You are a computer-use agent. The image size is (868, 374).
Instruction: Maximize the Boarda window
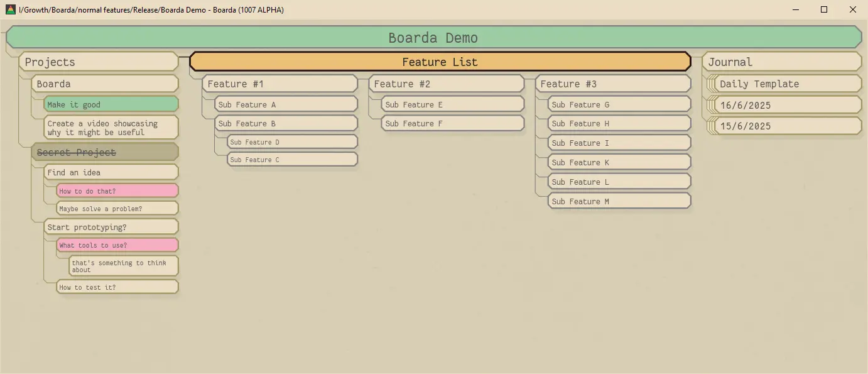pos(824,9)
